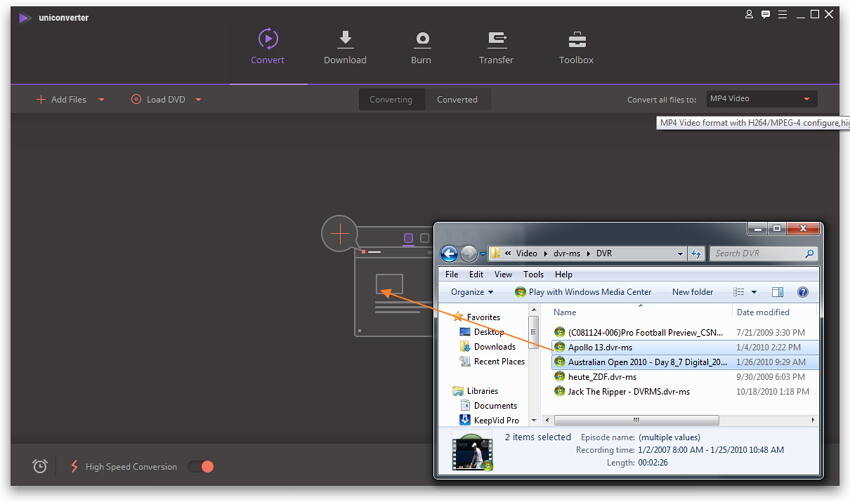
Task: Select Desktop in the navigation pane
Action: pos(482,332)
